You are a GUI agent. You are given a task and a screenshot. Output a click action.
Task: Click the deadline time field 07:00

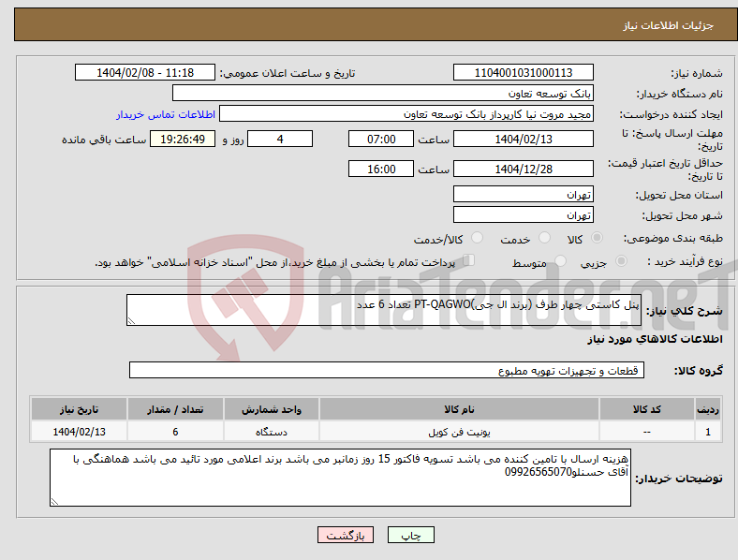(x=381, y=139)
